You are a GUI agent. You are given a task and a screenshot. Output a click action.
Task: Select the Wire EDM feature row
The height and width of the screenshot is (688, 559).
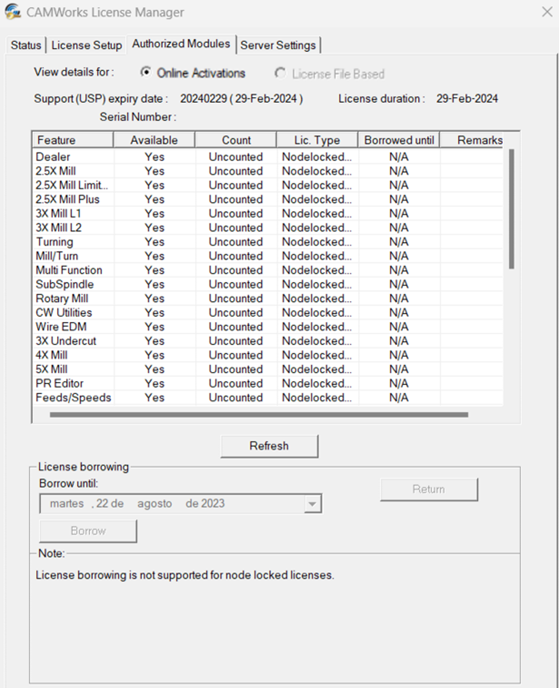pos(268,326)
